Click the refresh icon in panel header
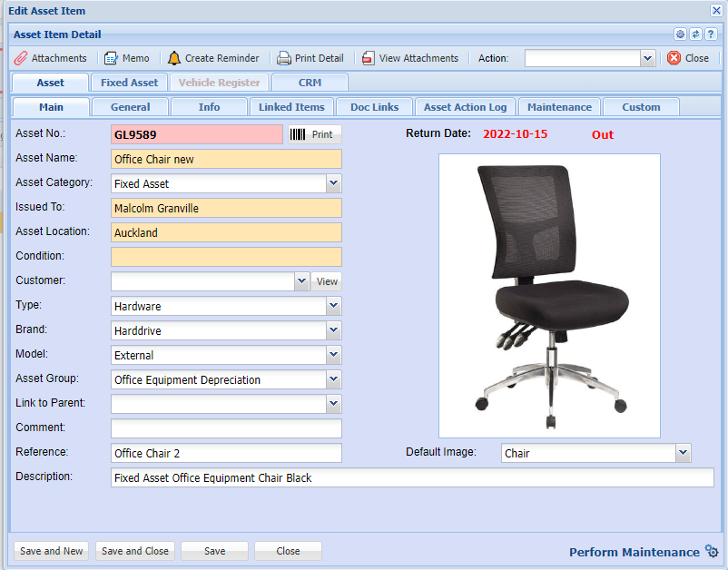Image resolution: width=728 pixels, height=570 pixels. [695, 34]
